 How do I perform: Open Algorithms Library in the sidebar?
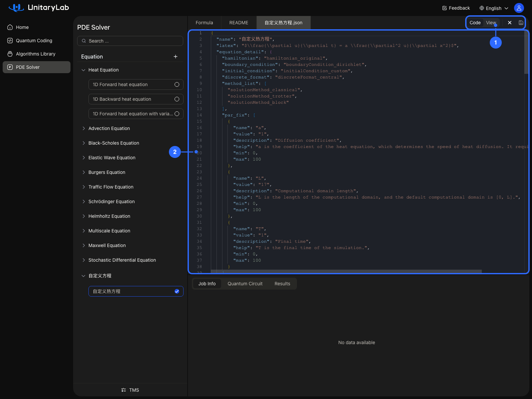tap(37, 54)
